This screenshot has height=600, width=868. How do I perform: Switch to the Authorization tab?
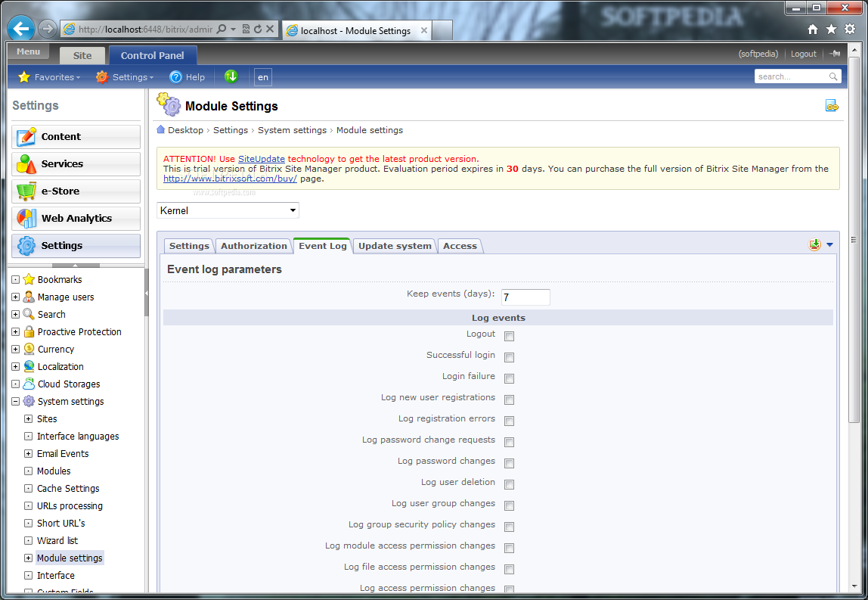pyautogui.click(x=253, y=246)
